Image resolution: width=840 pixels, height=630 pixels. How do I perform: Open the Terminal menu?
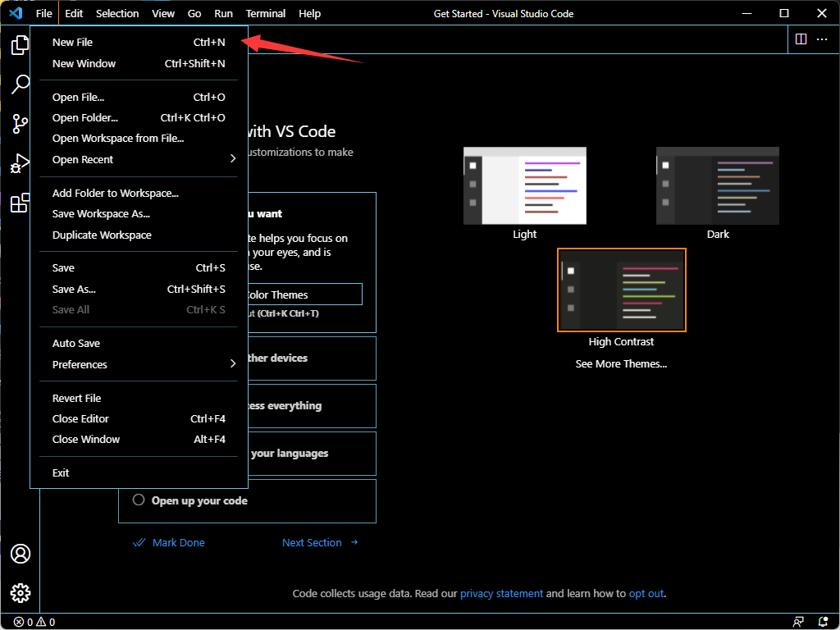coord(266,13)
